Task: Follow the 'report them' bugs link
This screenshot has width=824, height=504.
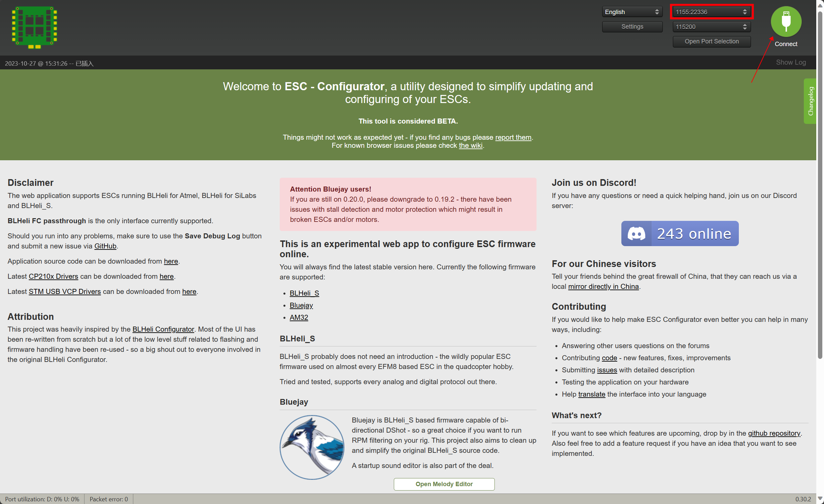Action: point(513,137)
